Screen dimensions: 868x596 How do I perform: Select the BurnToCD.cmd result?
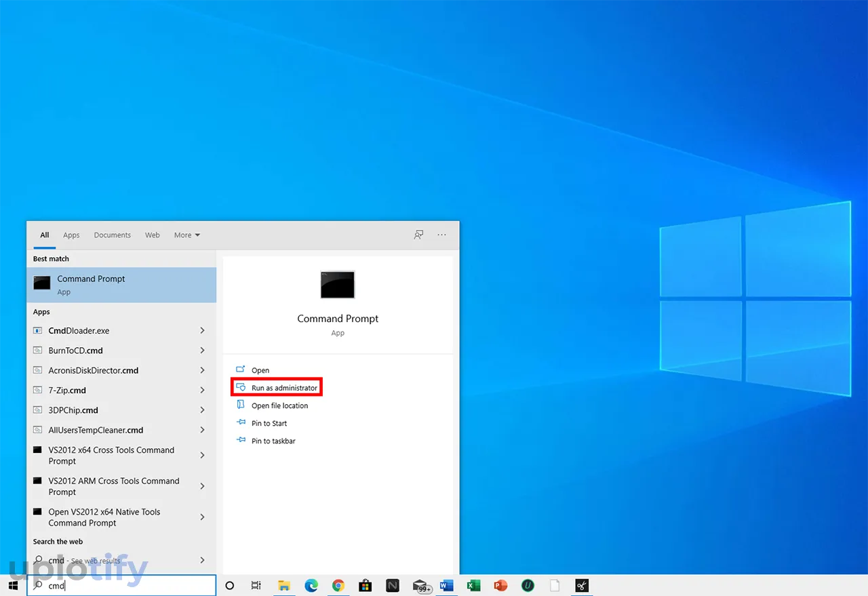[x=76, y=351]
